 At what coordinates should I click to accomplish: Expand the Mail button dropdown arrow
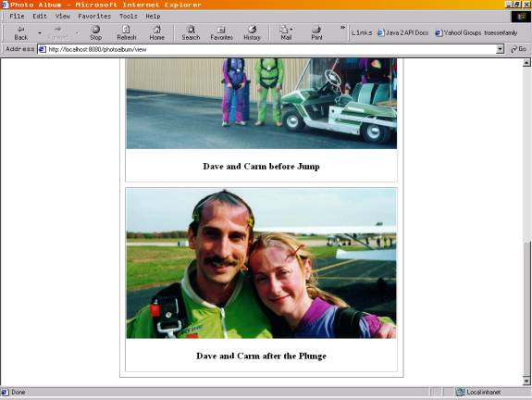(291, 30)
